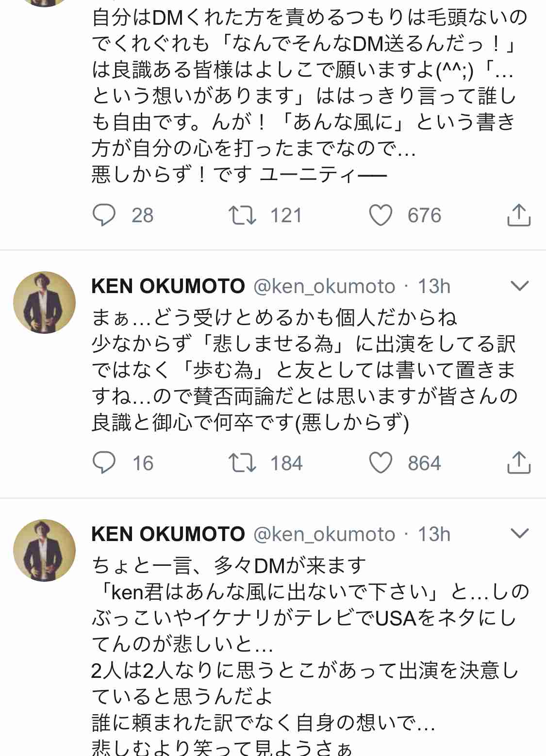Open KEN OKUMOTO avatar on middle tweet
546x756 pixels.
[44, 302]
